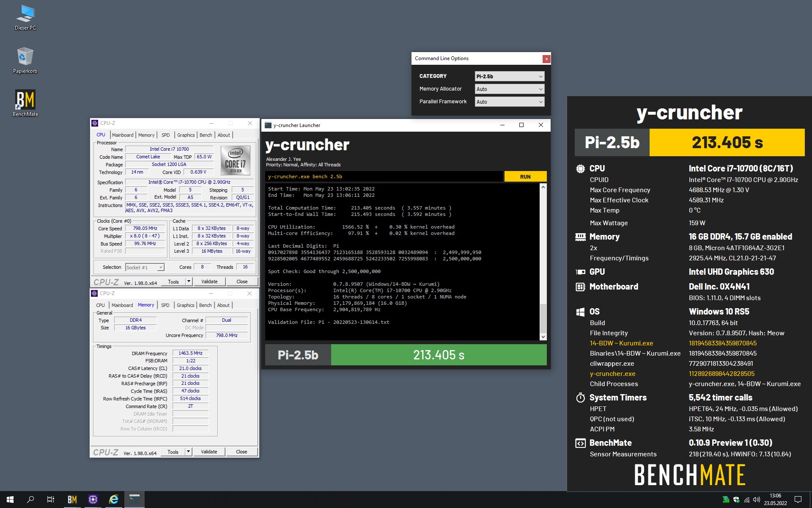The width and height of the screenshot is (812, 508).
Task: Click Validate in upper CPU-Z window
Action: (x=209, y=282)
